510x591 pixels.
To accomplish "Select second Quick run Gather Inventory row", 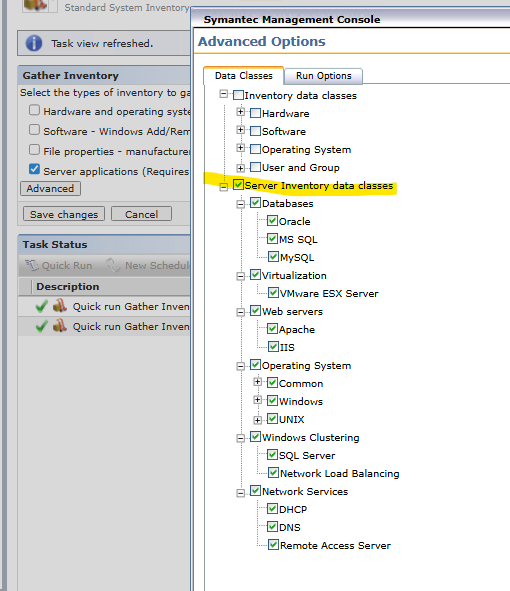I will 104,326.
